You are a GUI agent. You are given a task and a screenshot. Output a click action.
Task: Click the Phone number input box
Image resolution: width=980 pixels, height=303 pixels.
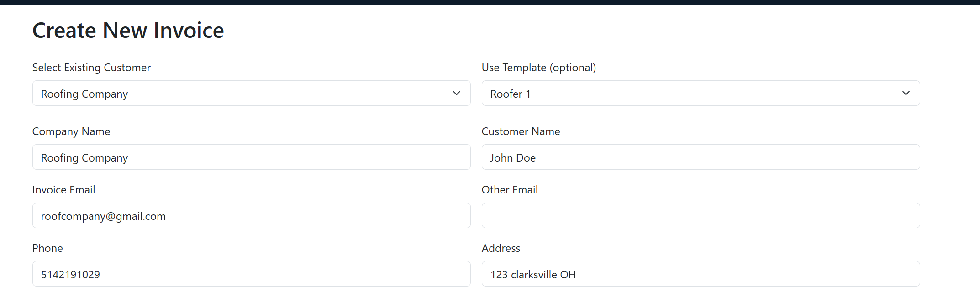251,274
